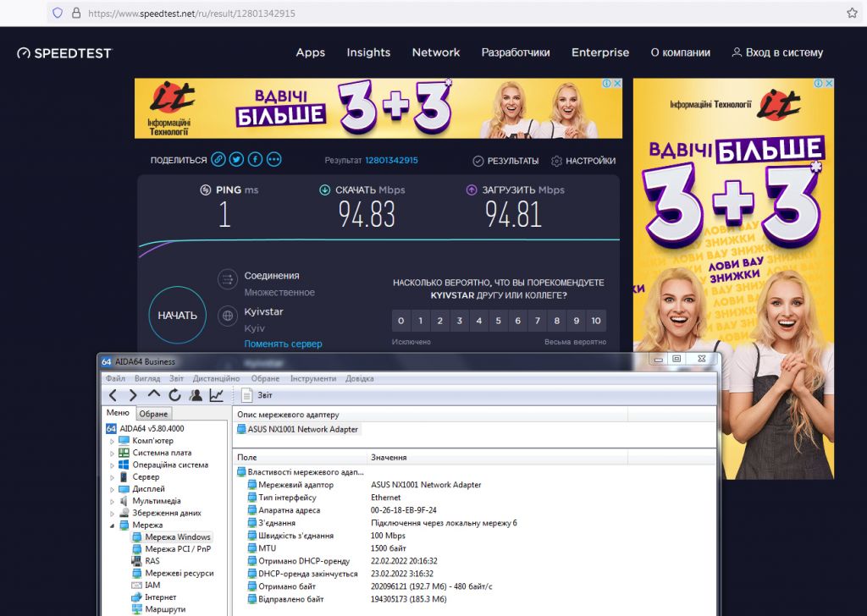Image resolution: width=867 pixels, height=616 pixels.
Task: Open the result ID 12801342915 link
Action: coord(391,160)
